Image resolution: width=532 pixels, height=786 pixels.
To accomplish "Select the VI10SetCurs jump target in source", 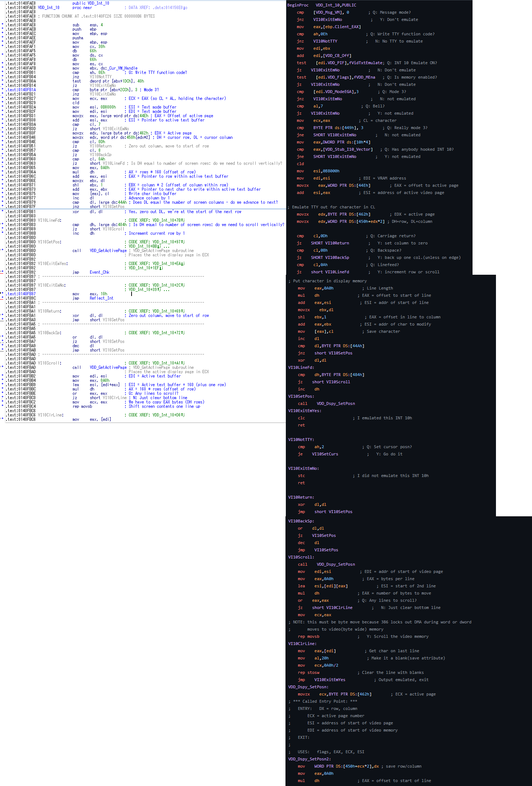I will (325, 454).
